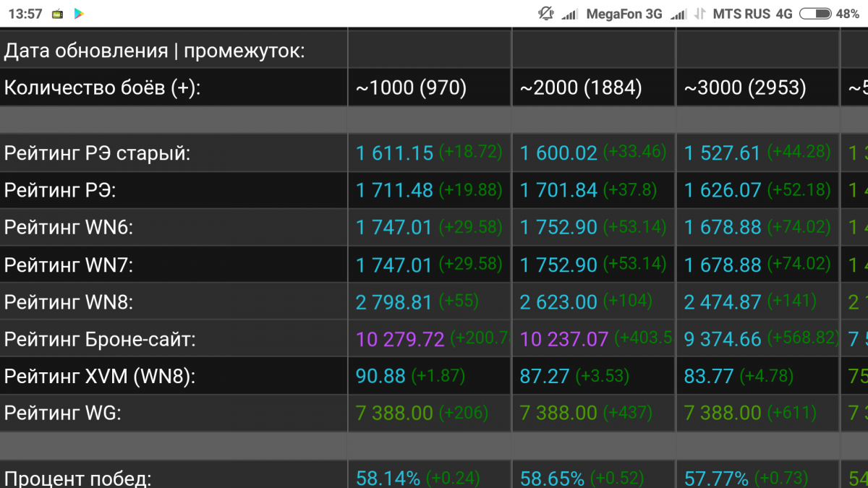Screen dimensions: 868x488
Task: Click the purple value 10 279.72
Action: click(400, 339)
